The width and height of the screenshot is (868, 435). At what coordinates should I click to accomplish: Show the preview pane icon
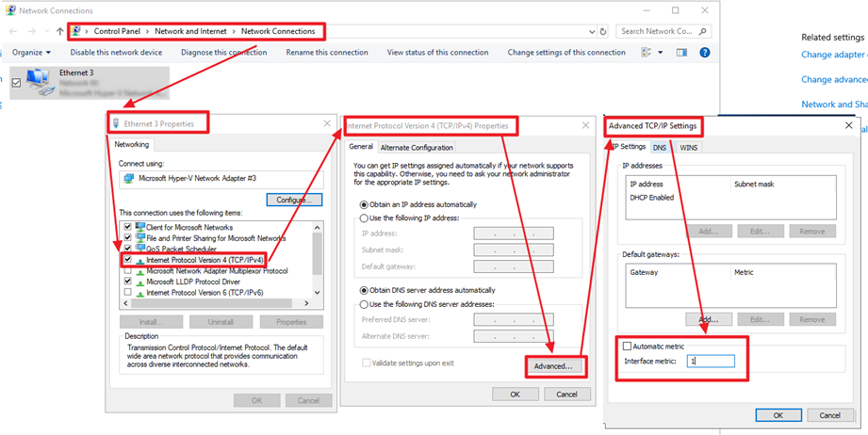(x=681, y=53)
